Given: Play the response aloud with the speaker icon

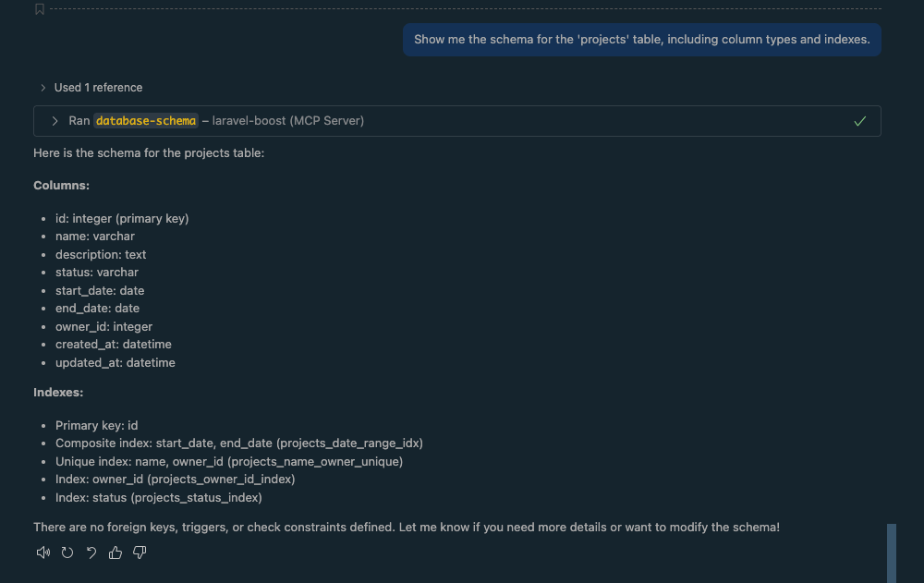Looking at the screenshot, I should 43,552.
